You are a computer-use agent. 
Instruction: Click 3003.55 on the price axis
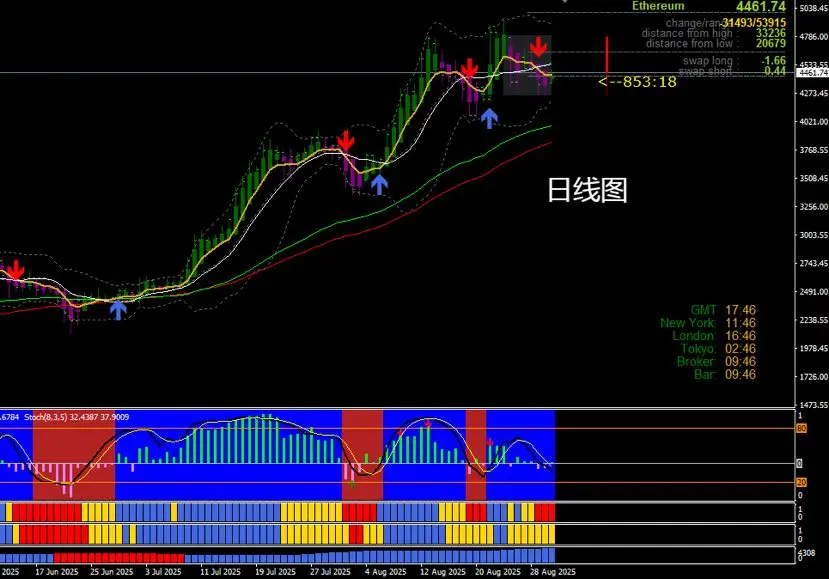tap(814, 235)
